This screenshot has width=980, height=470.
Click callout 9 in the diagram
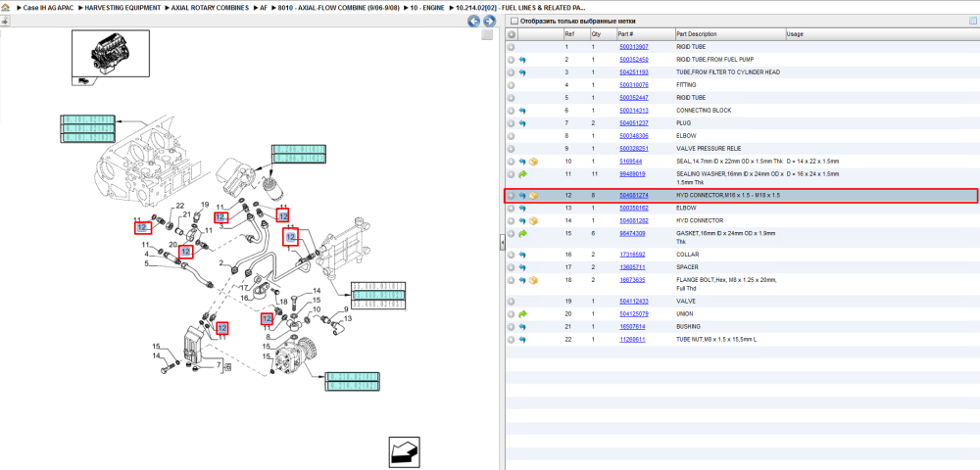pyautogui.click(x=344, y=308)
